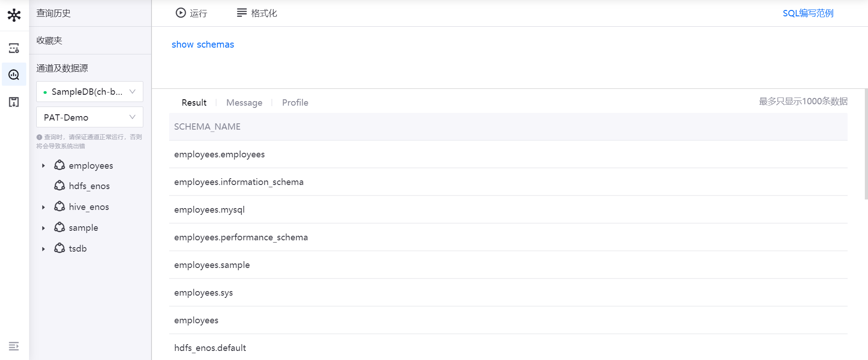Click the employees.mysql row
The image size is (868, 360).
508,209
